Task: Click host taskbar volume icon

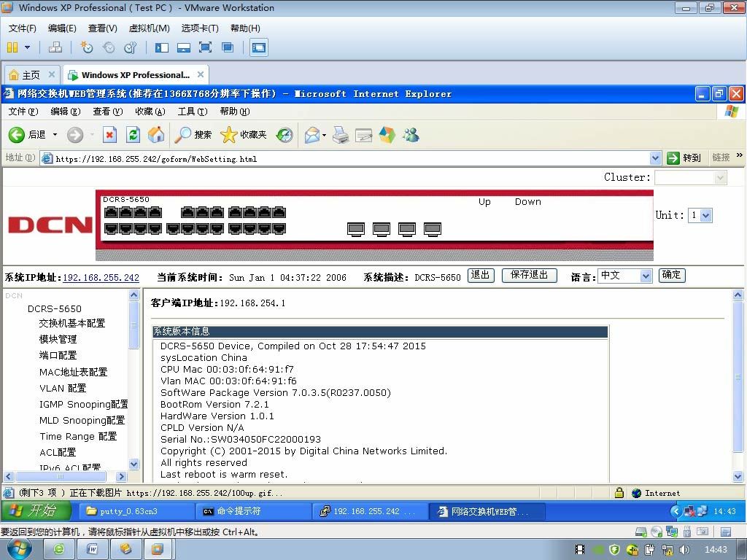Action: click(x=684, y=550)
